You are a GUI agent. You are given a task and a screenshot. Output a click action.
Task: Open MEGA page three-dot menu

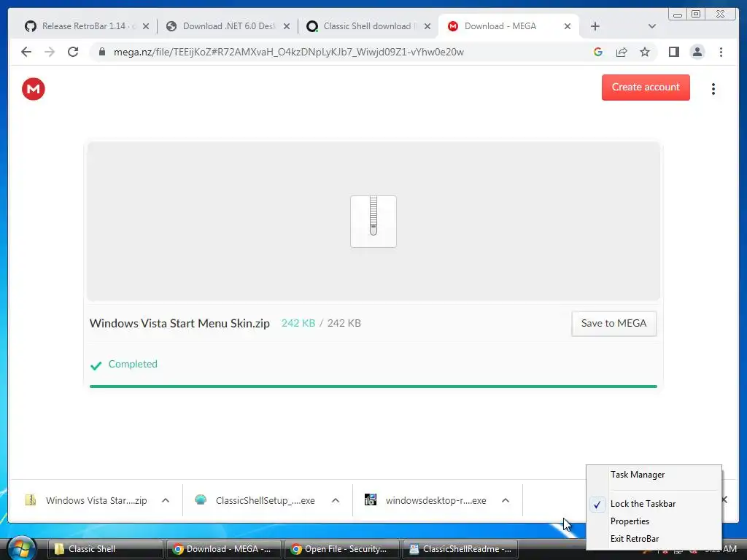click(x=713, y=89)
